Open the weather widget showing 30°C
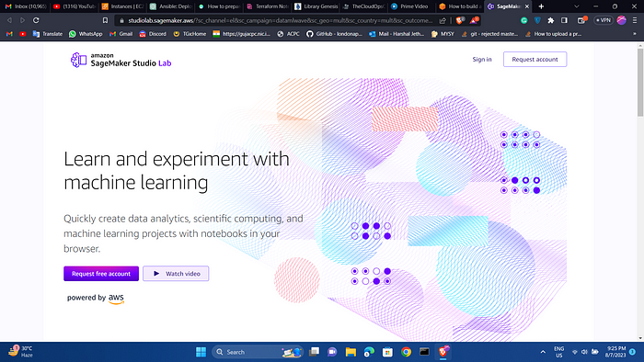This screenshot has width=644, height=362. (20, 352)
